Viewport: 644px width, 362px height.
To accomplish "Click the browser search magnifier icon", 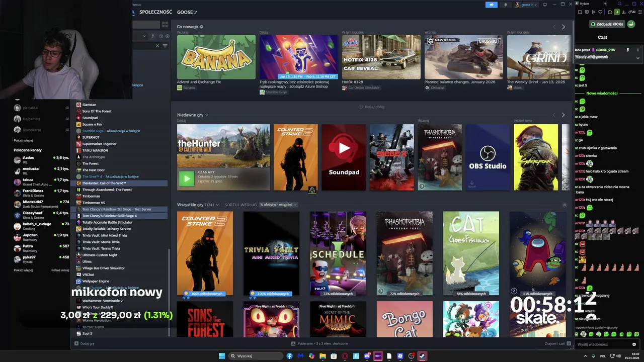I will coord(619,4).
